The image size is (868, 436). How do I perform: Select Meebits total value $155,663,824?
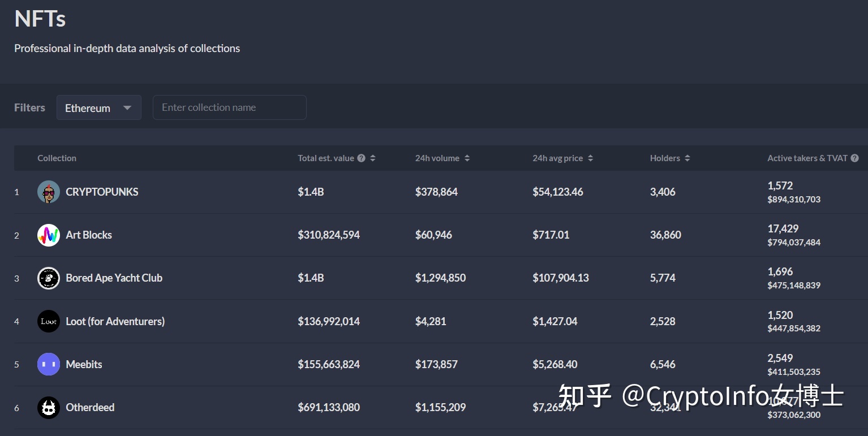(x=329, y=364)
